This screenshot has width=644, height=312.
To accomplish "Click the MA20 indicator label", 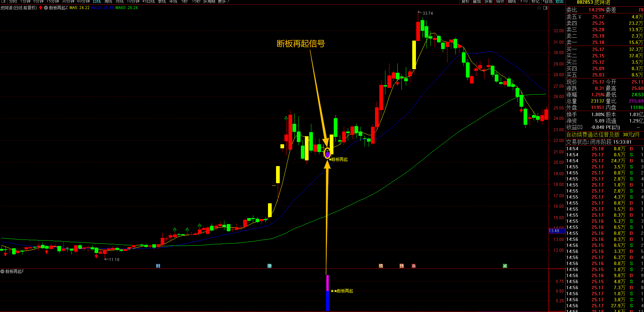I will (x=102, y=7).
